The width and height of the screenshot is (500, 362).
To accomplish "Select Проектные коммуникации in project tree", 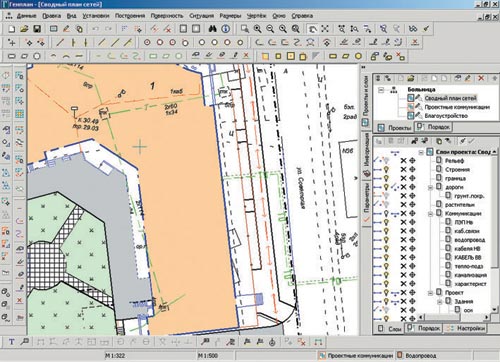I will coord(457,107).
